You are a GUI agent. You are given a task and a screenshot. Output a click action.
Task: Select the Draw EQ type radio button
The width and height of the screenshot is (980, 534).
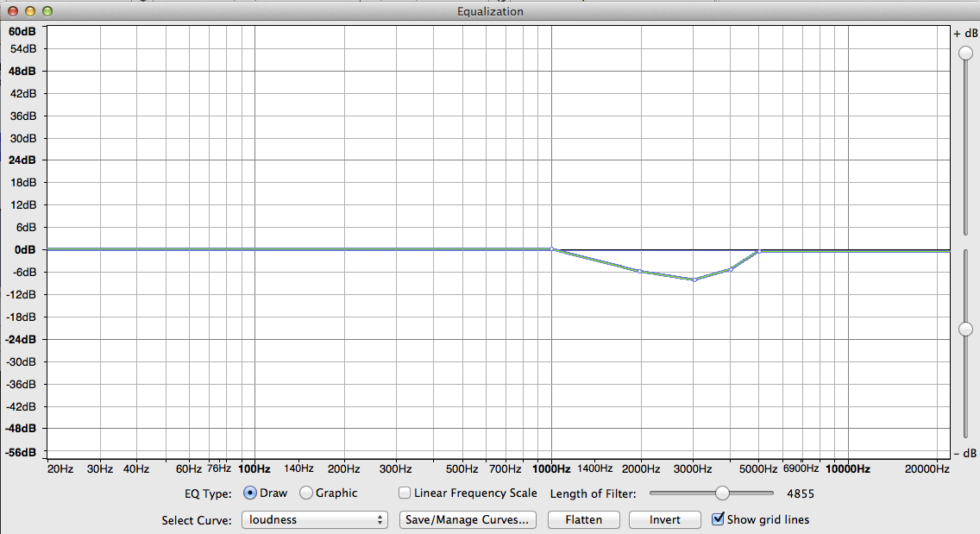(250, 493)
